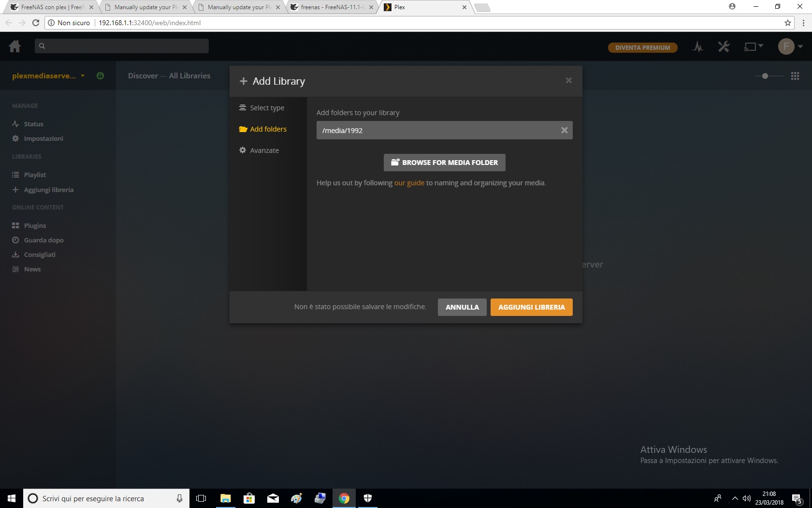Show hidden system tray icons
The height and width of the screenshot is (508, 812).
click(x=735, y=498)
